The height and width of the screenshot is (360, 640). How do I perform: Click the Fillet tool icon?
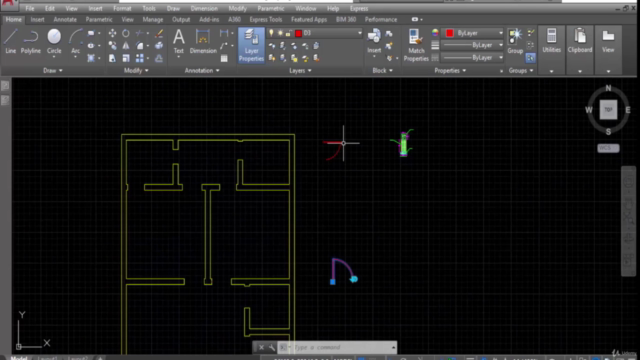point(140,46)
